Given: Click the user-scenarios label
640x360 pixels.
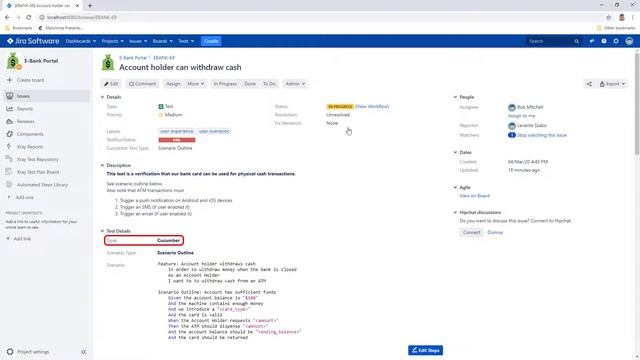Looking at the screenshot, I should click(x=214, y=131).
